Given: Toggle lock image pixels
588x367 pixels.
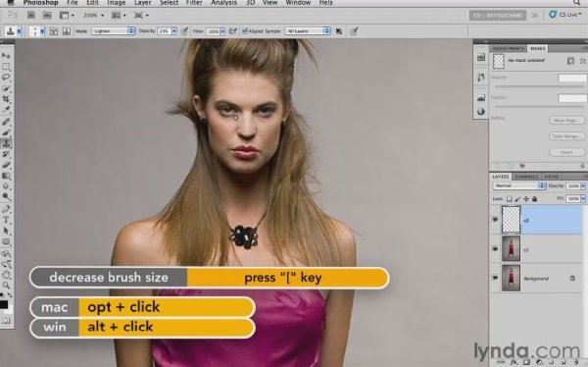Looking at the screenshot, I should click(517, 199).
